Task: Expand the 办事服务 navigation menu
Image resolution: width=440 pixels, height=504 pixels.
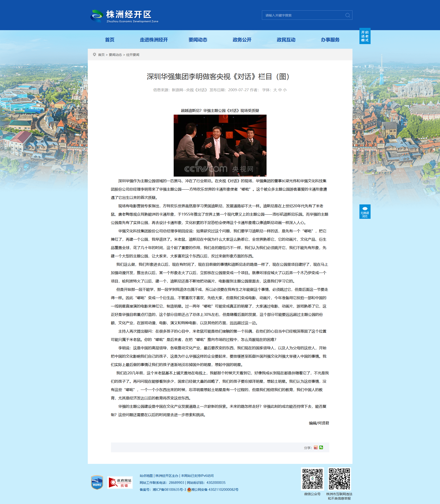Action: [330, 40]
